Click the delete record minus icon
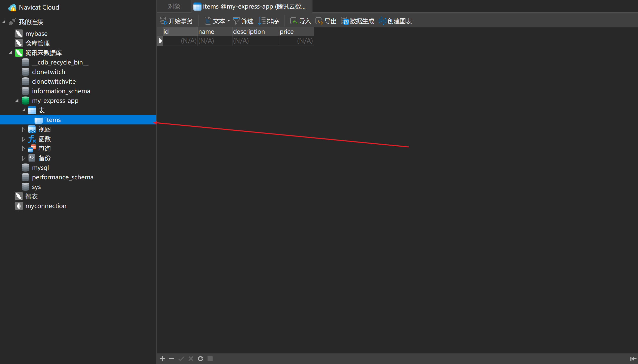 pyautogui.click(x=172, y=359)
